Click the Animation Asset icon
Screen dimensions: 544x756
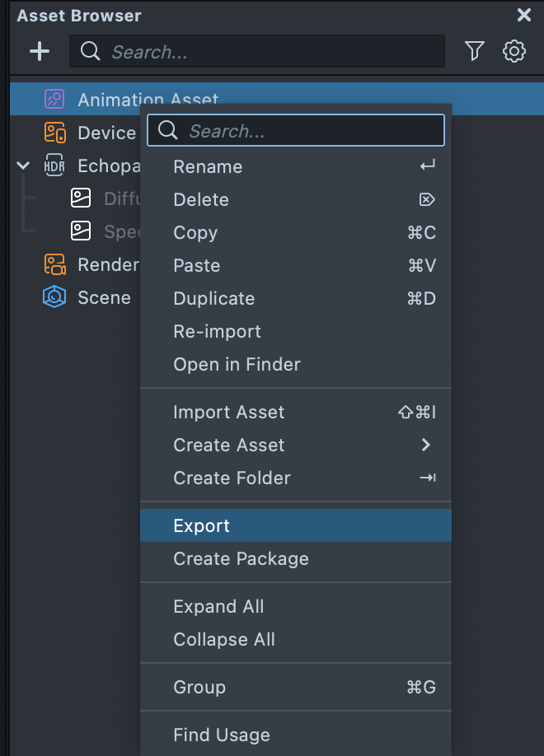[54, 100]
